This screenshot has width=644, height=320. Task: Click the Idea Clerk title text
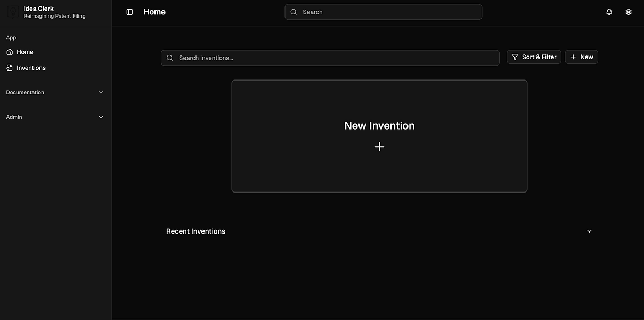click(39, 9)
